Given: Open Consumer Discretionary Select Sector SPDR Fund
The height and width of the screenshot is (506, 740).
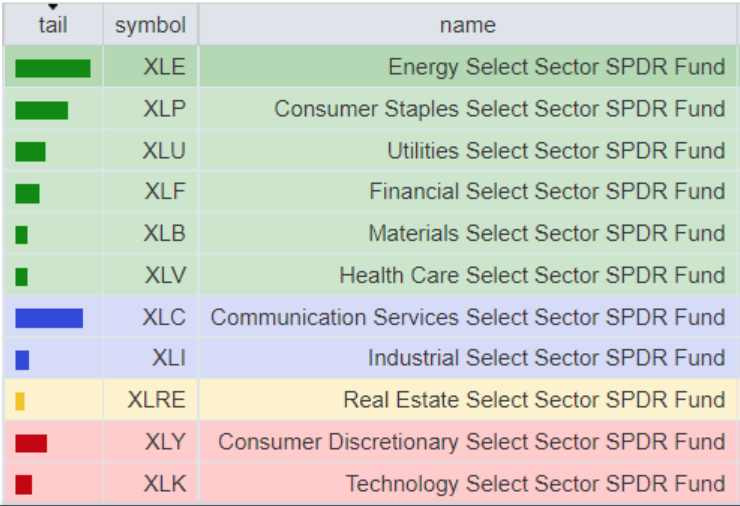Looking at the screenshot, I should (x=471, y=442).
